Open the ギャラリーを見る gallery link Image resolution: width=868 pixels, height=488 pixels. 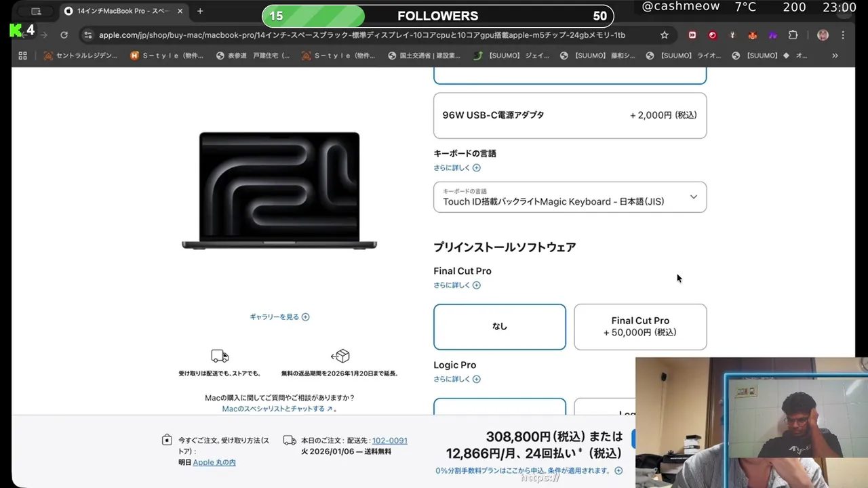coord(279,317)
